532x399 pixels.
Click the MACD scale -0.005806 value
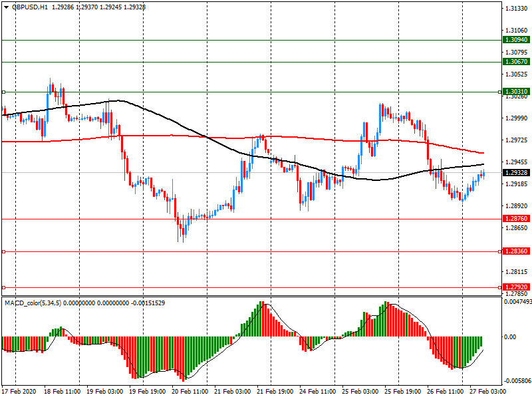pos(516,381)
